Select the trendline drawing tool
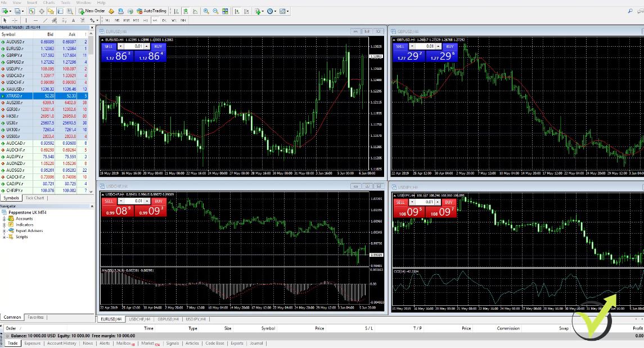Image resolution: width=644 pixels, height=348 pixels. pos(46,20)
